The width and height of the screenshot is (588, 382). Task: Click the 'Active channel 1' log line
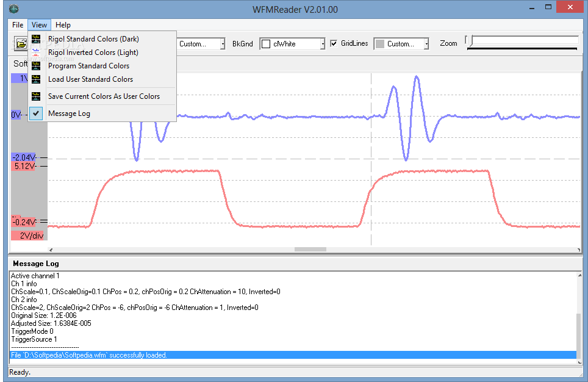pos(35,276)
